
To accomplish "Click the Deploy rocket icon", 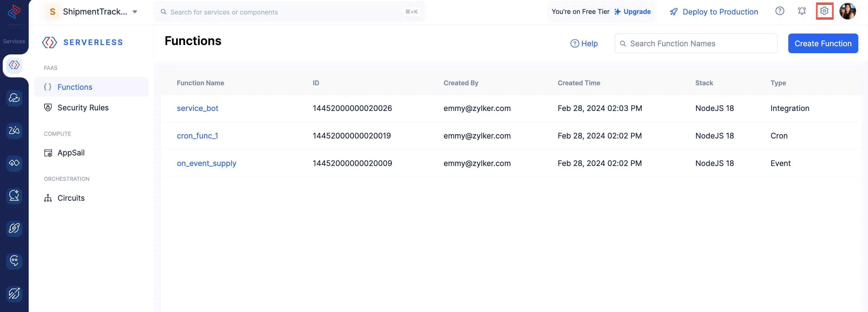I will [x=674, y=12].
